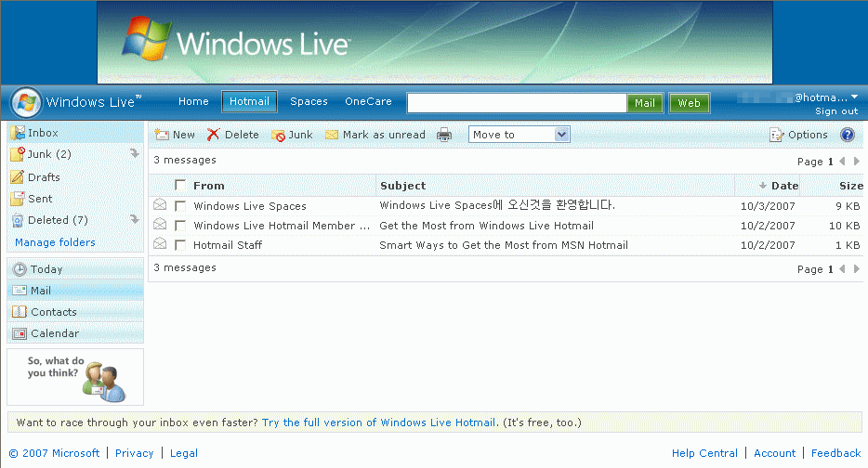Viewport: 868px width, 468px height.
Task: Expand the account dropdown arrow
Action: pos(855,97)
